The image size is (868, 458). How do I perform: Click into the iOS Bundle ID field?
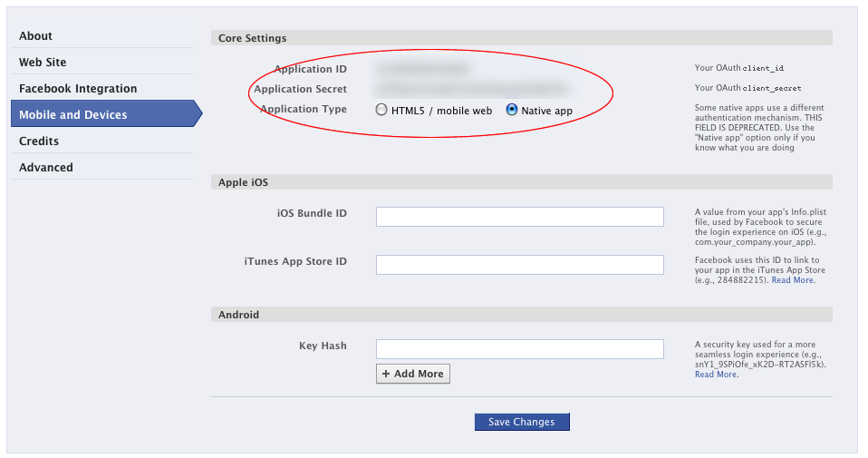[519, 217]
